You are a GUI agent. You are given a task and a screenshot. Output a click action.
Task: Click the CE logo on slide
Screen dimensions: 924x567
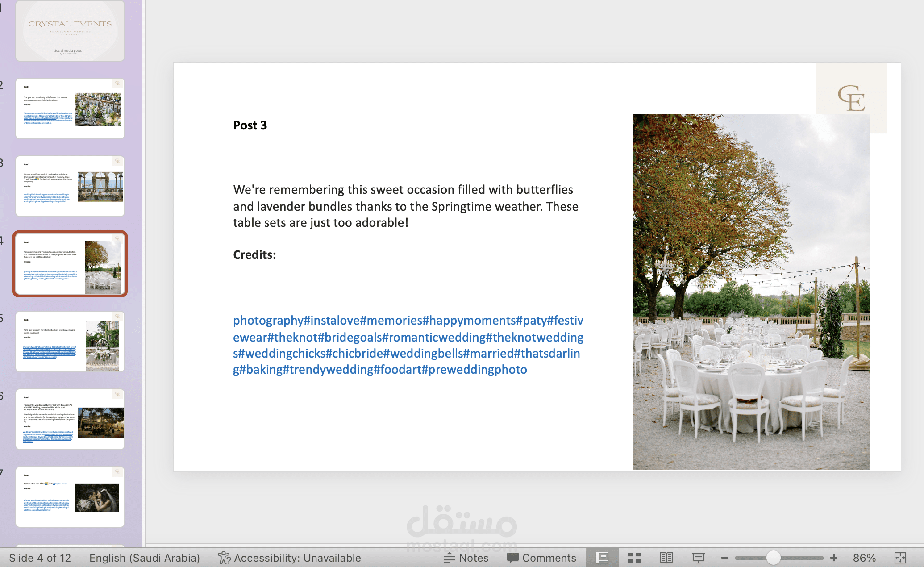tap(851, 98)
